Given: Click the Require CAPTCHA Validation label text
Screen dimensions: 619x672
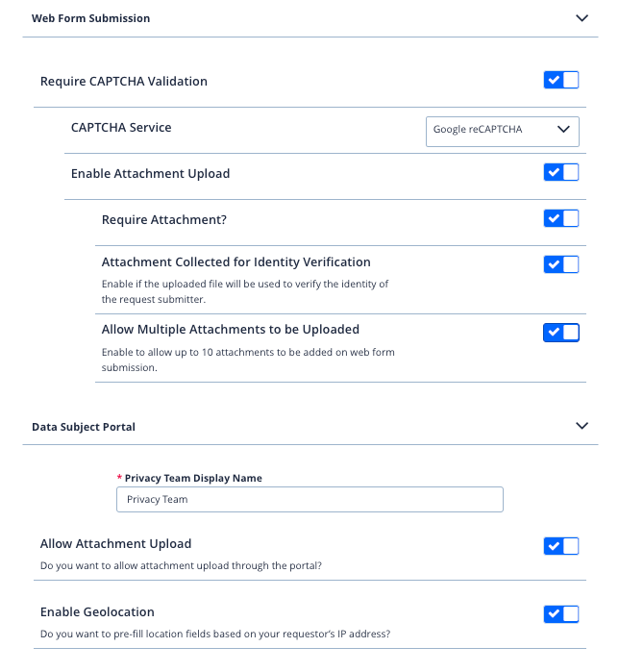Looking at the screenshot, I should (124, 81).
